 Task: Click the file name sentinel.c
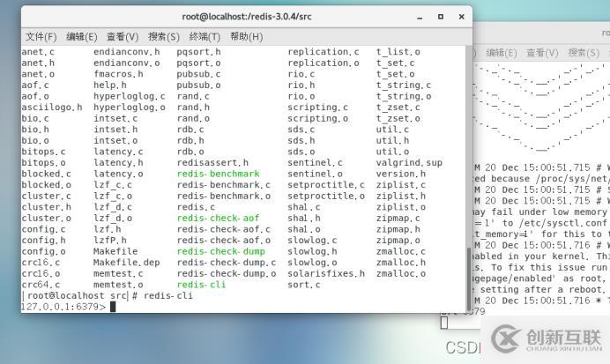(x=315, y=162)
